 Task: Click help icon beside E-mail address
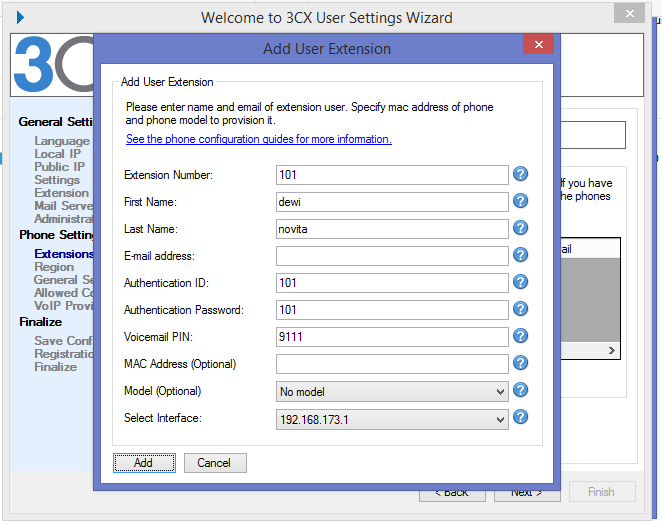coord(521,255)
